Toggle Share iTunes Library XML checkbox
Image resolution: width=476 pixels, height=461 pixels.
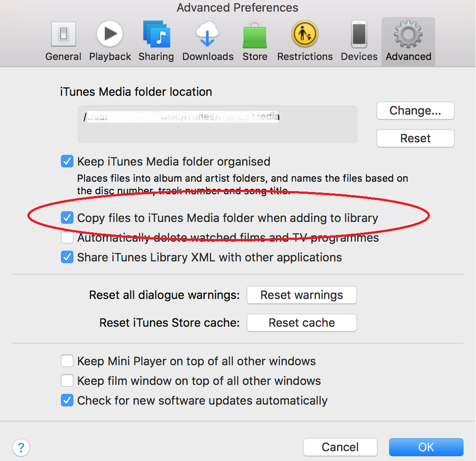click(67, 257)
